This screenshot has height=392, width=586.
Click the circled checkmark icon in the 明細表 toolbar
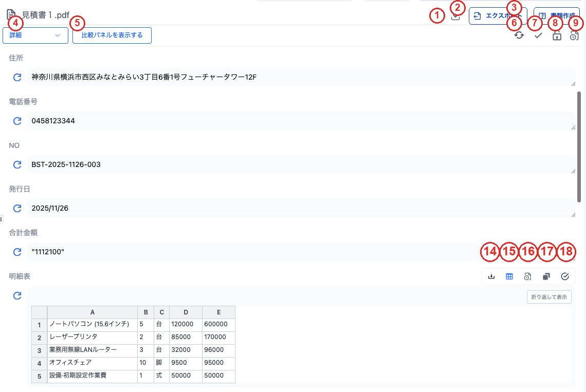(x=565, y=276)
